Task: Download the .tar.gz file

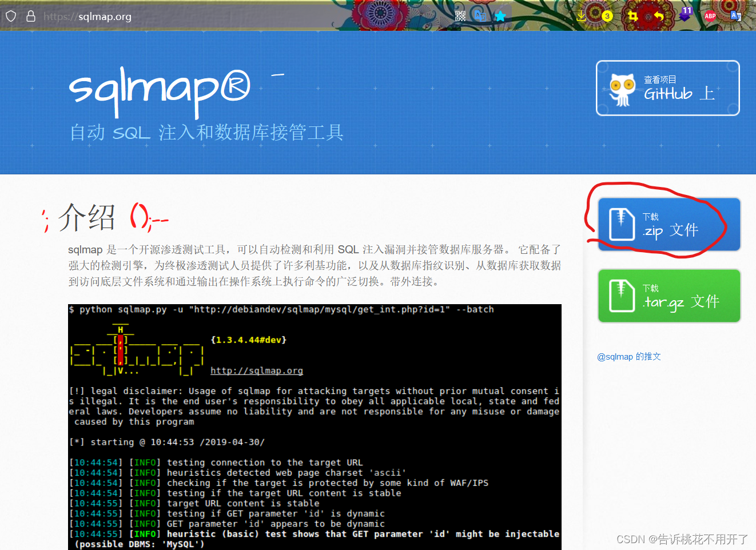Action: coord(669,296)
